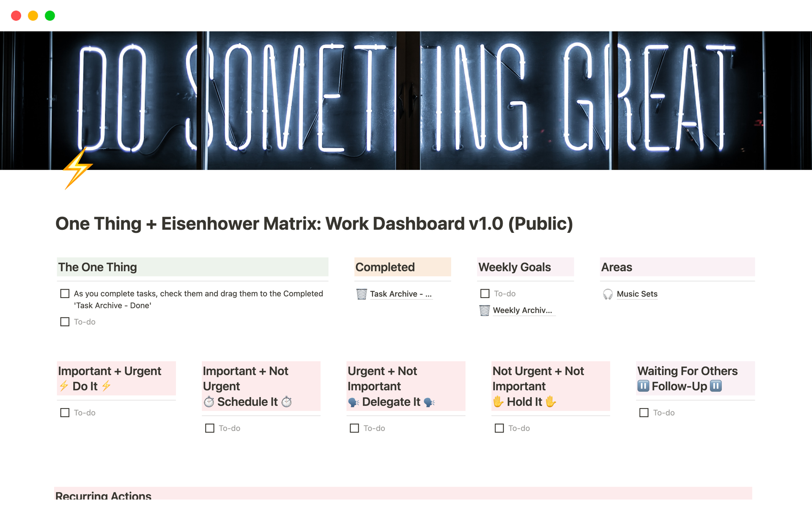The height and width of the screenshot is (508, 812).
Task: Click the clock icon in Schedule It section
Action: [x=208, y=401]
